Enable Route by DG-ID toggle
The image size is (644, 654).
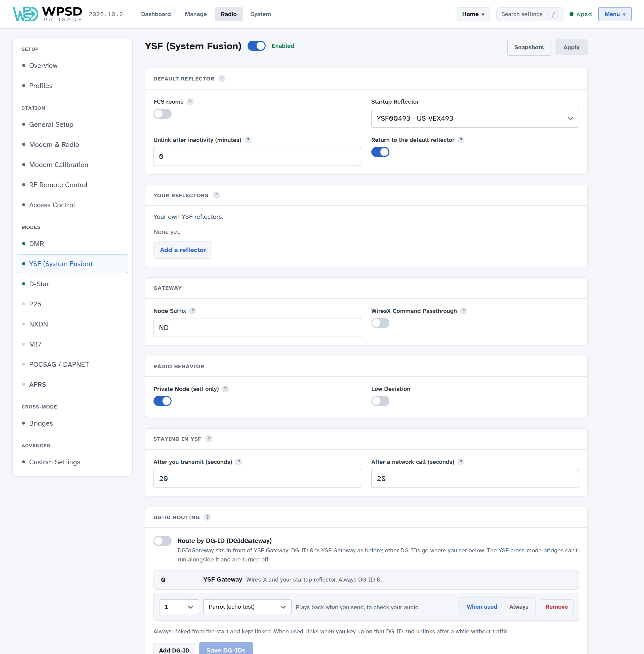[162, 541]
